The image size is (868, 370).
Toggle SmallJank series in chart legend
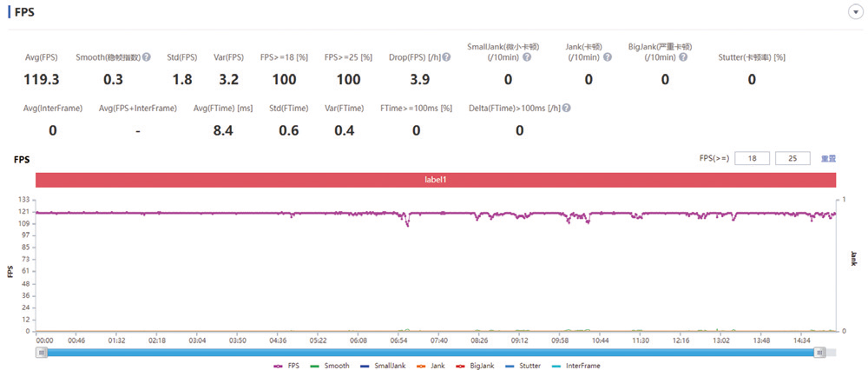coord(382,366)
